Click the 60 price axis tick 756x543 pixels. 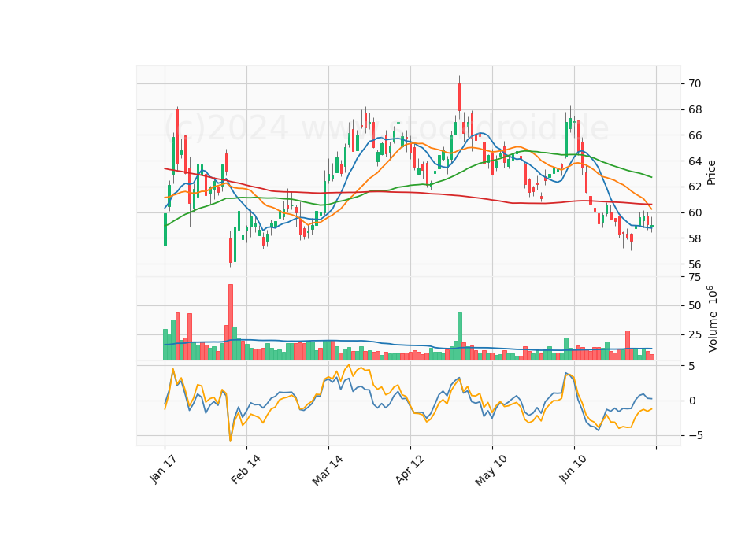(x=695, y=212)
